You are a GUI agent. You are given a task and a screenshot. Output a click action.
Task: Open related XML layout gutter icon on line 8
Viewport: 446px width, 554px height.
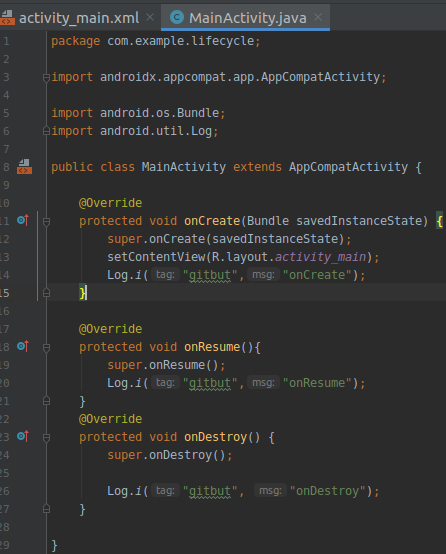(24, 166)
